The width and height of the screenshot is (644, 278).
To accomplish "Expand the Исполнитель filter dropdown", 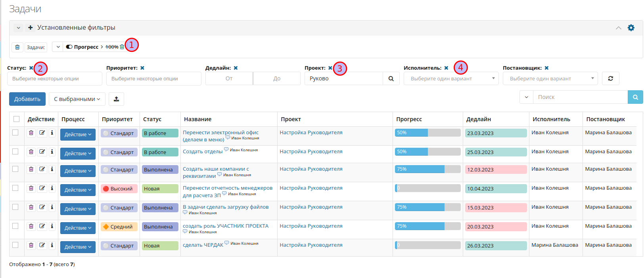I will click(x=451, y=78).
